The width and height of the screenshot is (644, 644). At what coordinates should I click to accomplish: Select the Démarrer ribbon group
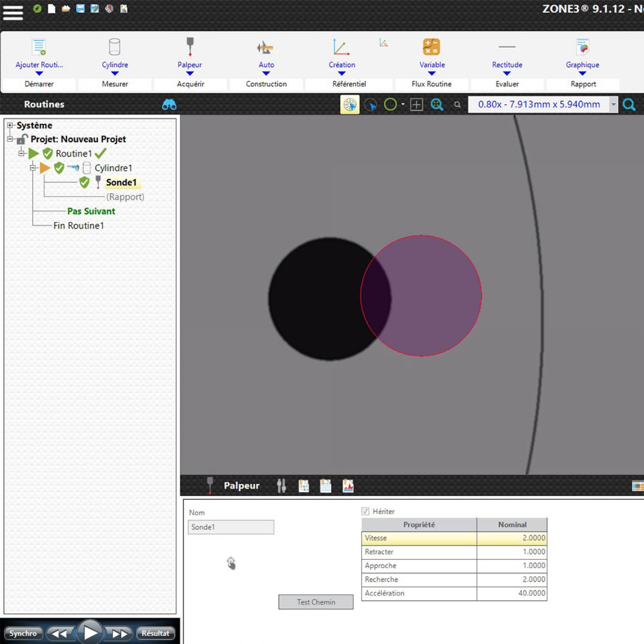[x=39, y=84]
